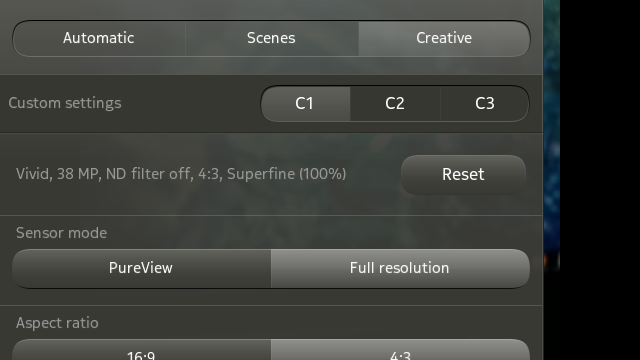Open the Scenes mode tab
640x360 pixels.
coord(271,38)
